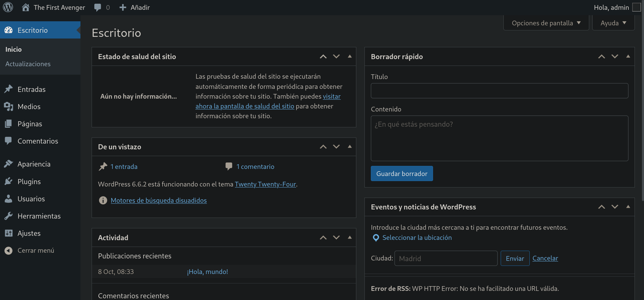Focus the Ciudad input field
The height and width of the screenshot is (300, 644).
pyautogui.click(x=446, y=258)
